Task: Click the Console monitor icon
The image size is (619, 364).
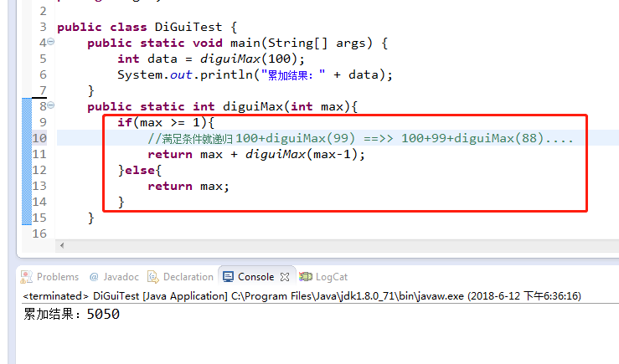Action: pos(228,277)
